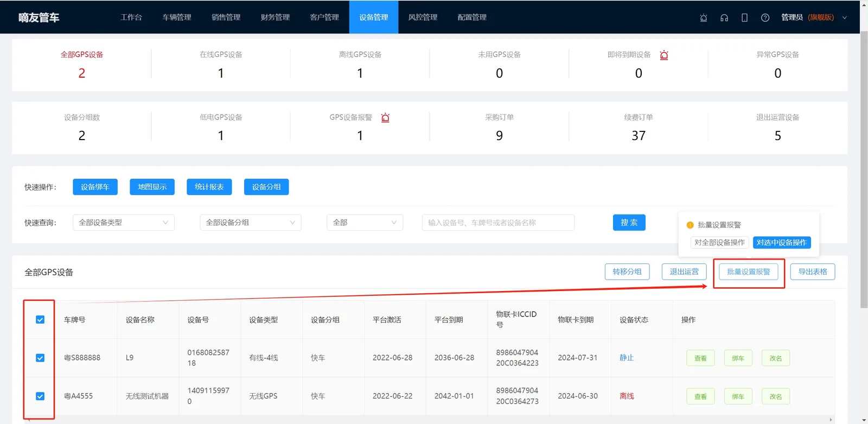Click the 转移分组 button
The image size is (868, 424).
pos(627,271)
